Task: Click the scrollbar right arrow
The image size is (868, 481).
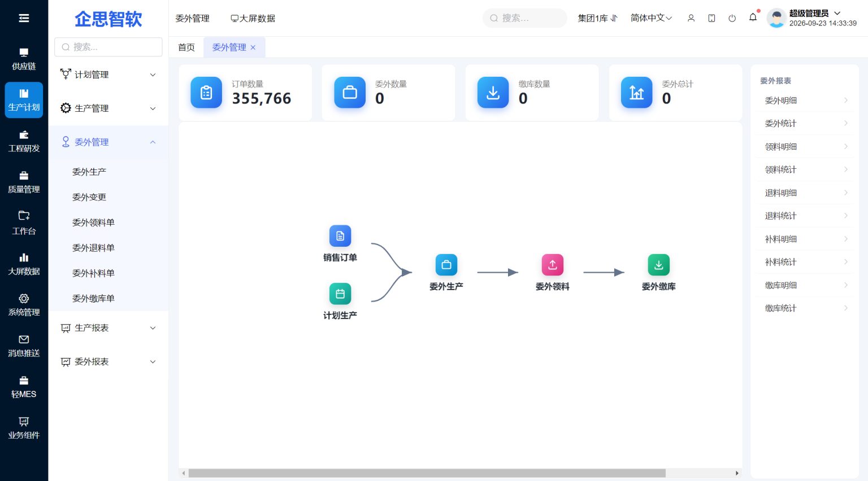Action: pos(737,473)
